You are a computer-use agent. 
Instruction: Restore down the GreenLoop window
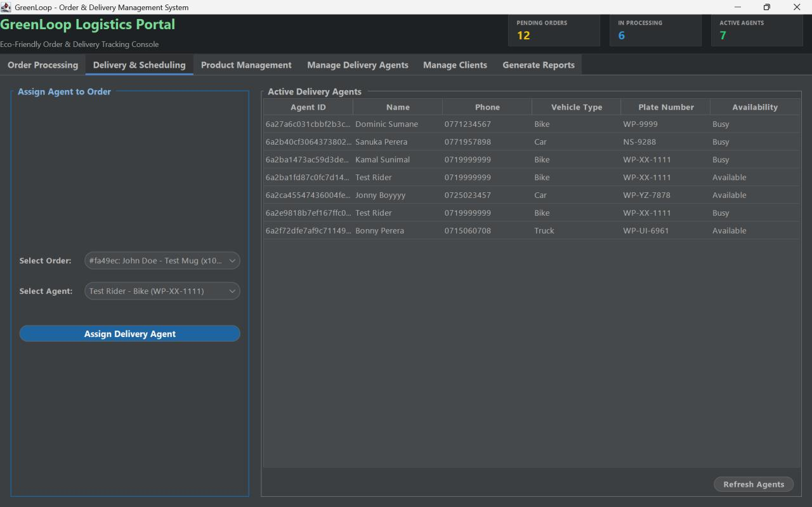pyautogui.click(x=767, y=7)
